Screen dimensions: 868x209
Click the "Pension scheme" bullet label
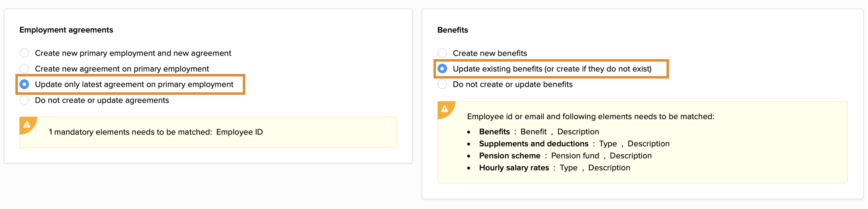tap(509, 156)
